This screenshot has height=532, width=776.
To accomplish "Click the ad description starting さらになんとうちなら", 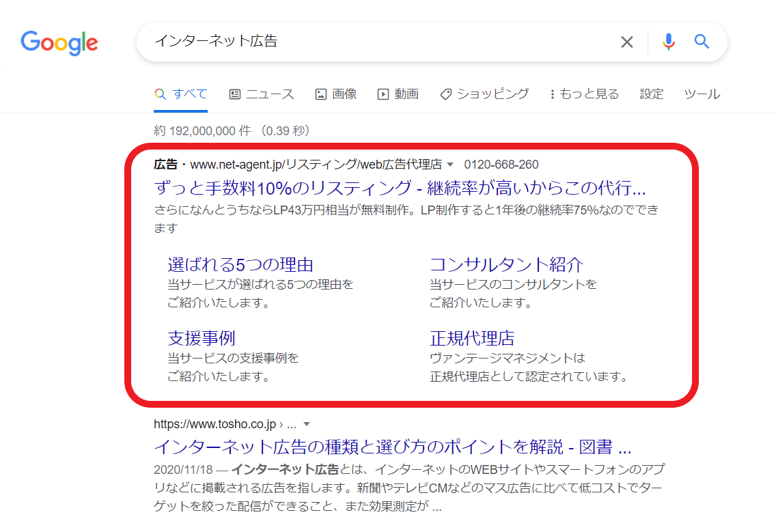I will pyautogui.click(x=406, y=219).
